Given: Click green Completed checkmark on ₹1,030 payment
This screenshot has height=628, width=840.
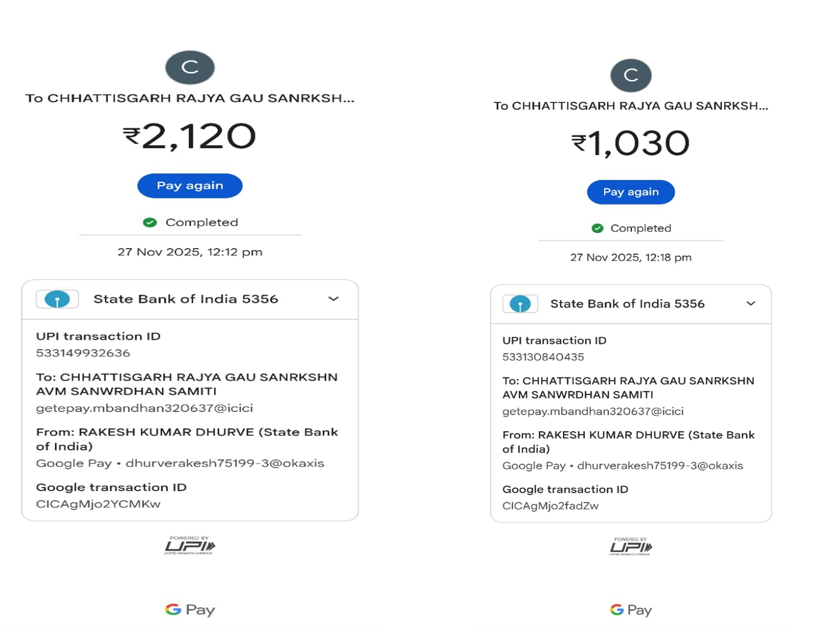Looking at the screenshot, I should (x=597, y=228).
